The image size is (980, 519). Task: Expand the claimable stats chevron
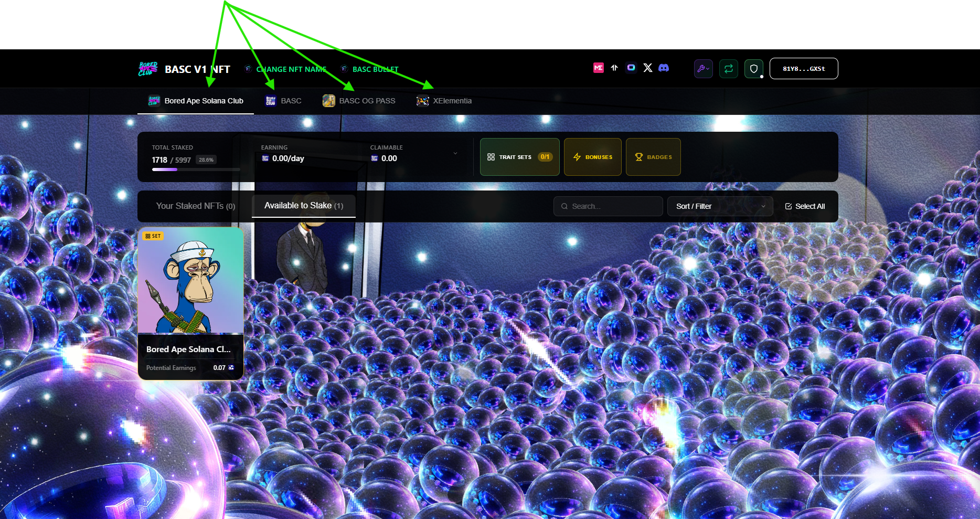coord(455,153)
